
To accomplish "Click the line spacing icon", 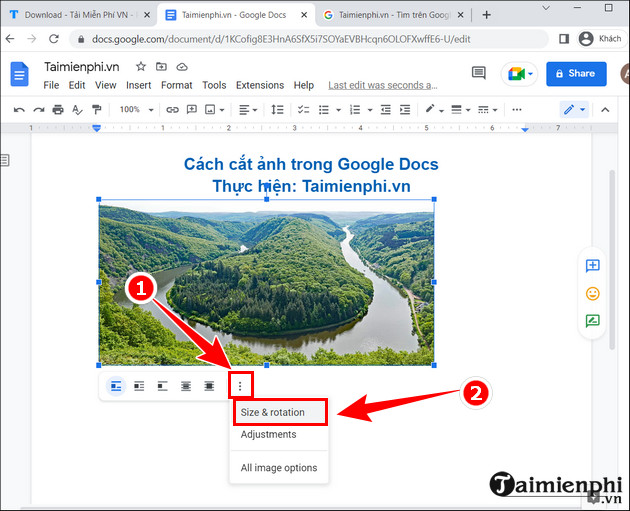I will coord(277,110).
